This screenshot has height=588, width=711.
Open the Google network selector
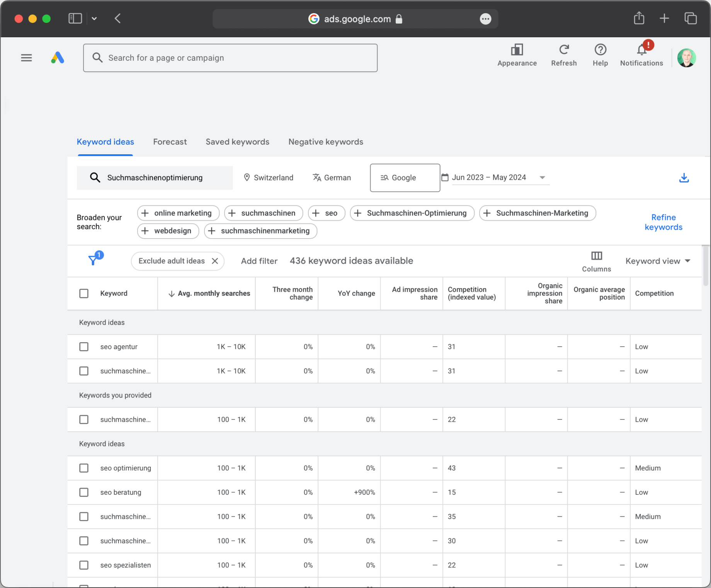click(x=405, y=177)
